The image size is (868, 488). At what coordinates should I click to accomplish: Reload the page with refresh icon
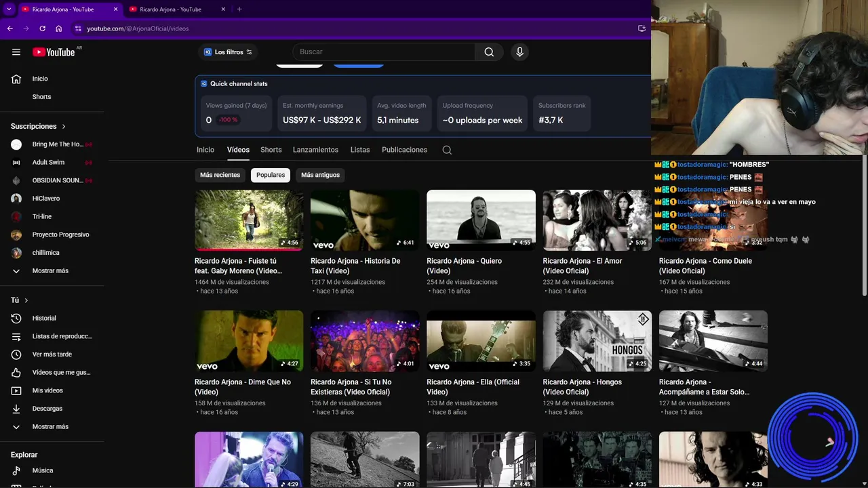tap(42, 28)
